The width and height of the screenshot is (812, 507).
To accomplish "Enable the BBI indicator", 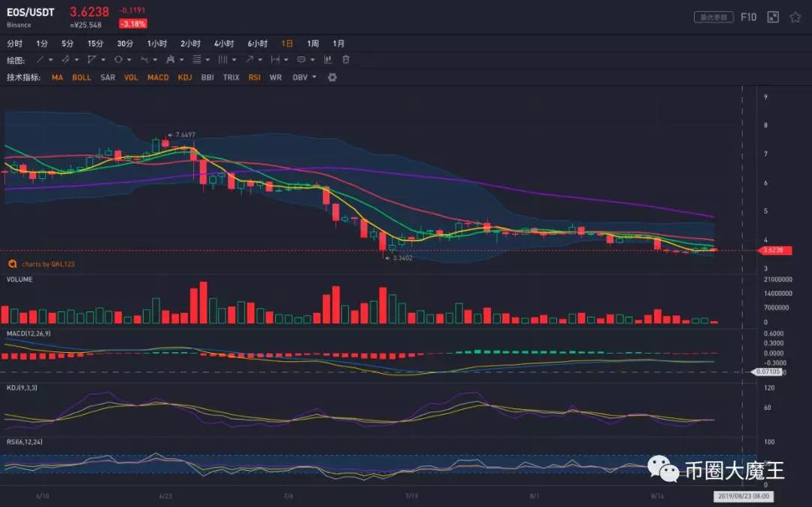I will 208,77.
